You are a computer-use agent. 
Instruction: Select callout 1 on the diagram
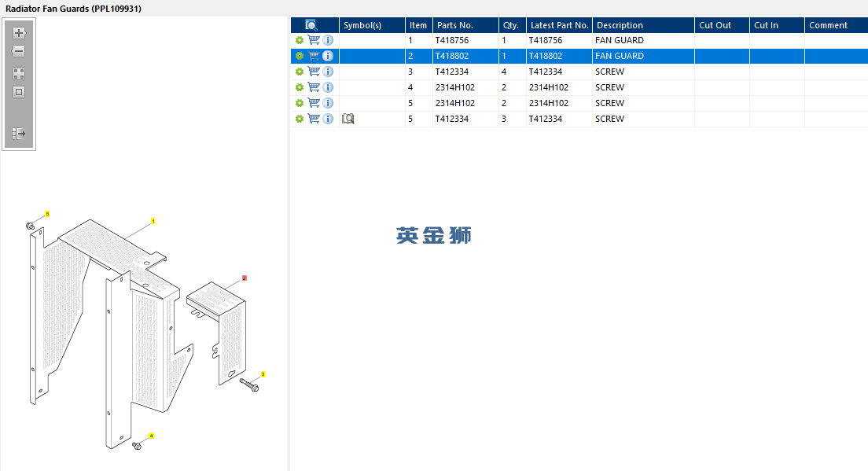(153, 222)
